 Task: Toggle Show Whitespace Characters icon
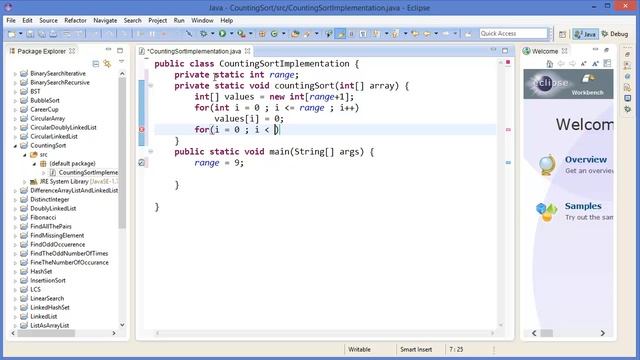coord(363,34)
